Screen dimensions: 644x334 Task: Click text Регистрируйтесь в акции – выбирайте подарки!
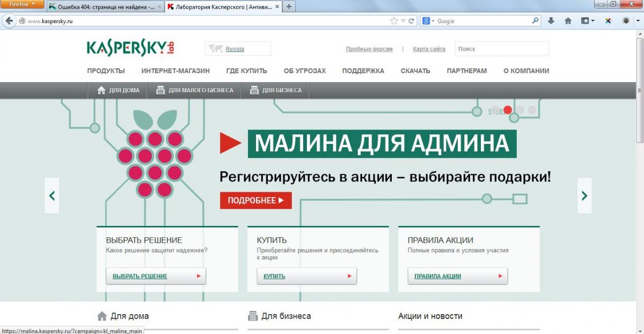385,177
